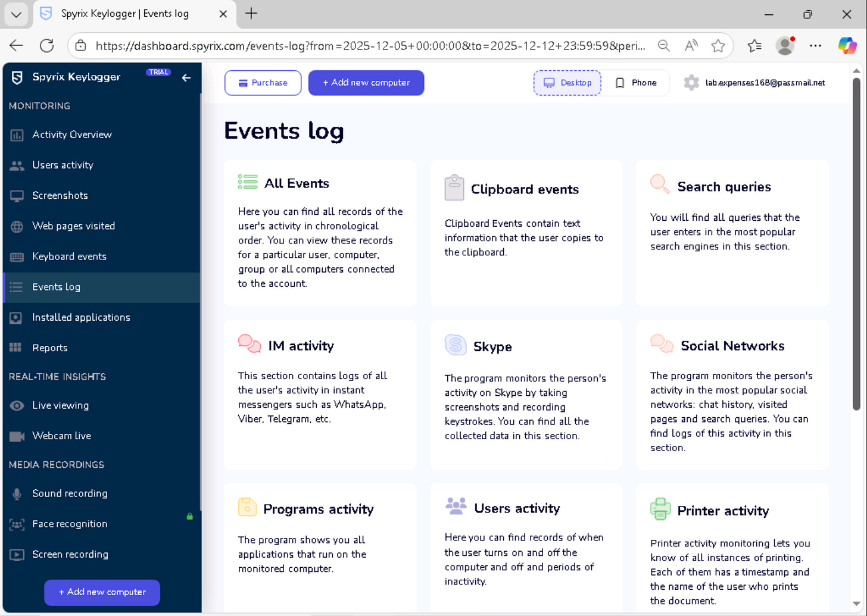Click the Web pages visited globe icon

pos(17,226)
